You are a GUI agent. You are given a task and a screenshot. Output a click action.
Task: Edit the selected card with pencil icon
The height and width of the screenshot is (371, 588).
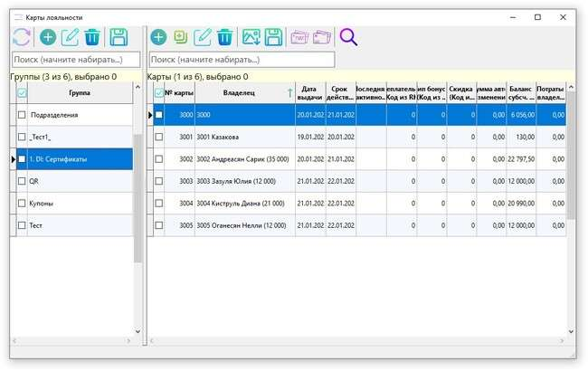pos(204,37)
